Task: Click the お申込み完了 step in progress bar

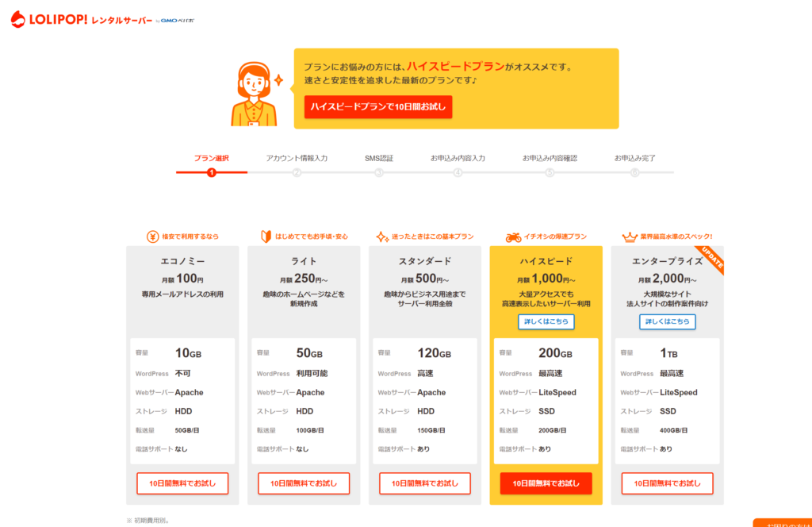Action: tap(634, 159)
